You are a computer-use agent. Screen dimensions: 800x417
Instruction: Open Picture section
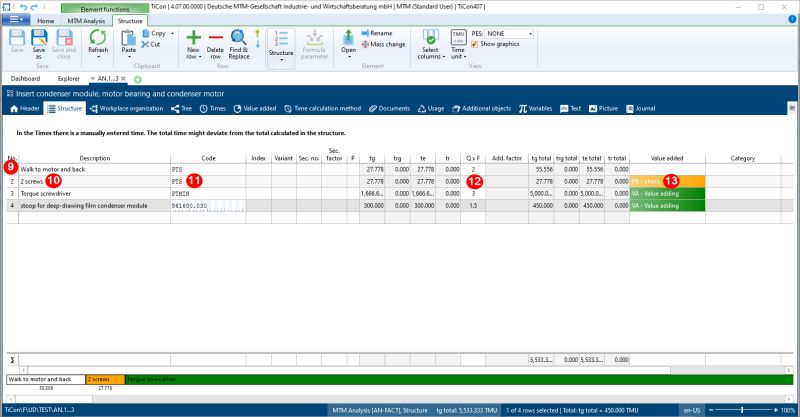coord(603,109)
